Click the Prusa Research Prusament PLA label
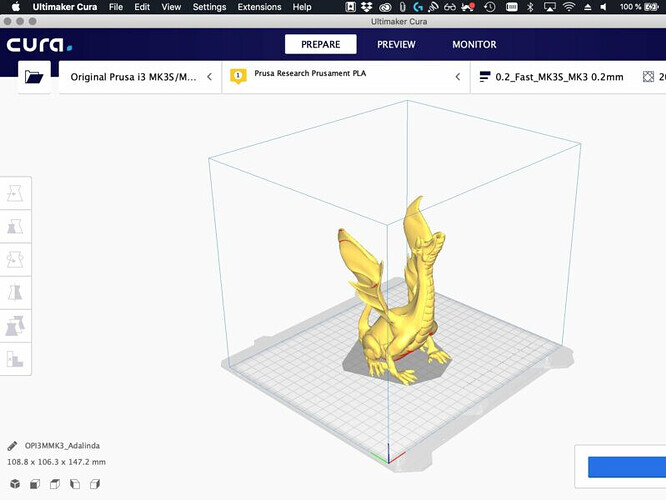 pos(310,73)
